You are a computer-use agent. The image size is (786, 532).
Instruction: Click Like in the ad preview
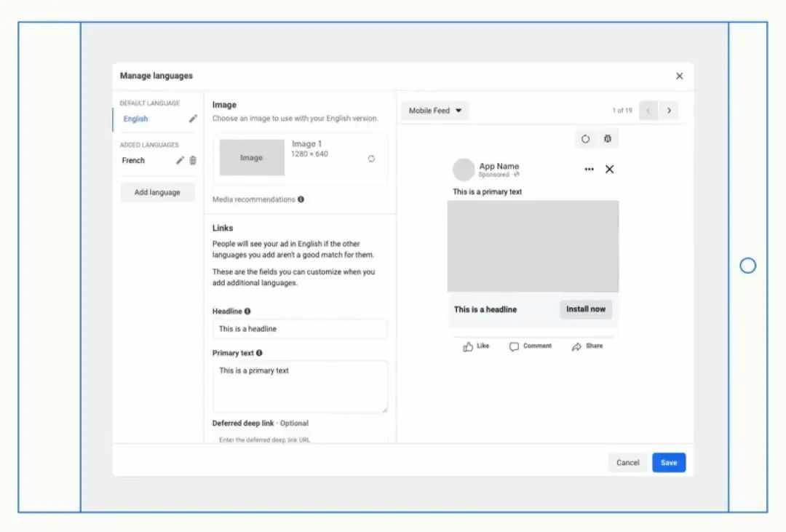[x=476, y=346]
